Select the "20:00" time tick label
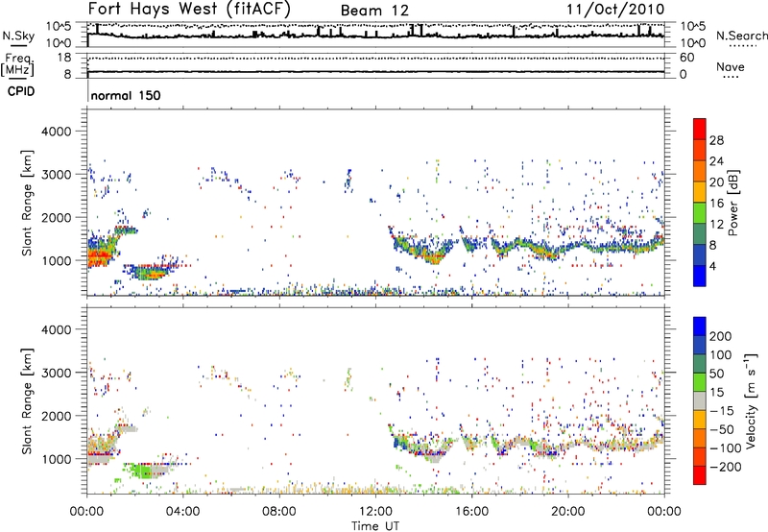Viewport: 768px width, 532px height. 568,512
